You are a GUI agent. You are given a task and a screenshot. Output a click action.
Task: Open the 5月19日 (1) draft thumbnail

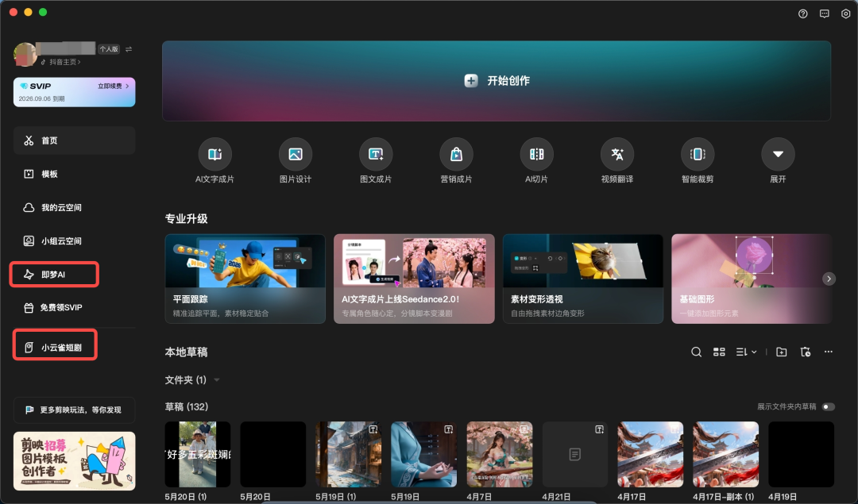349,454
